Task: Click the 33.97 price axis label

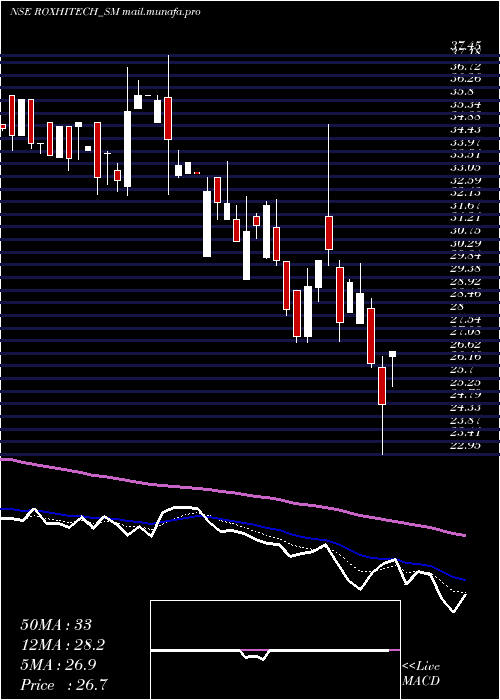Action: (466, 142)
